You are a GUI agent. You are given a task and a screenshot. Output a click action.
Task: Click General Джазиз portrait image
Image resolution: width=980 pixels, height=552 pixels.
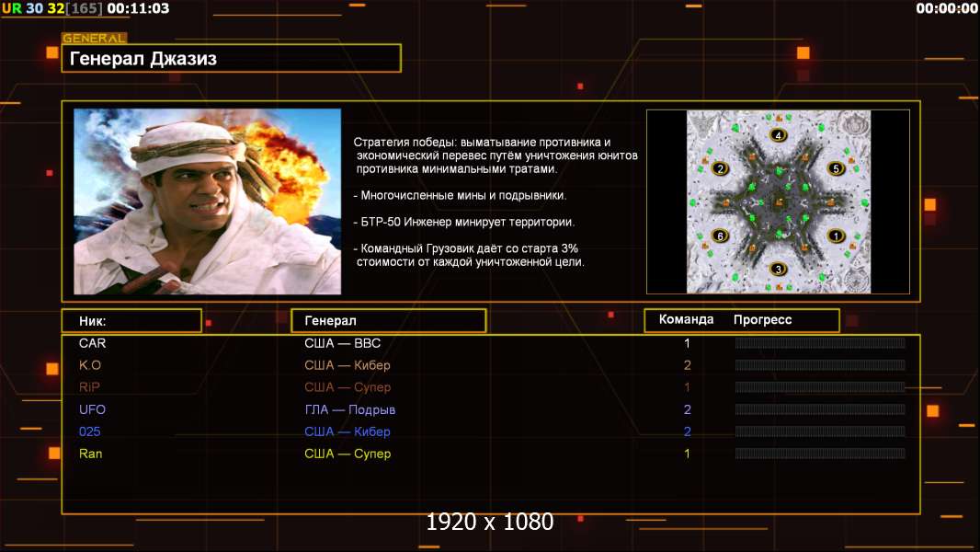(207, 201)
